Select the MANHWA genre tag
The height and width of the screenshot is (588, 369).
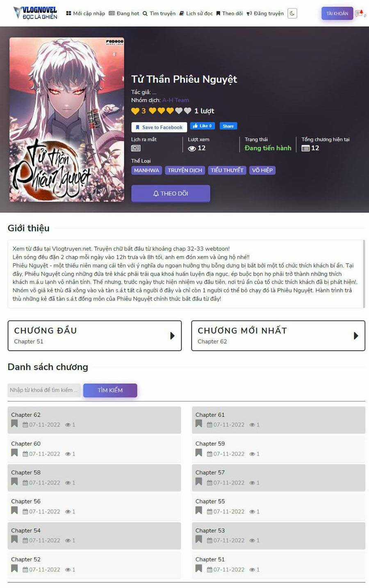(x=146, y=170)
